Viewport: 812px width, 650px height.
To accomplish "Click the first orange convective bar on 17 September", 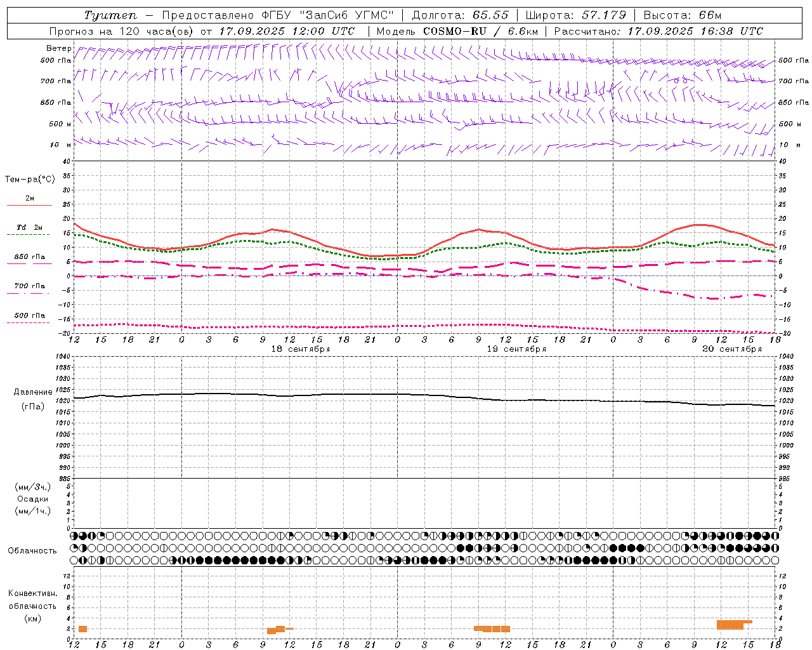I will [x=82, y=629].
